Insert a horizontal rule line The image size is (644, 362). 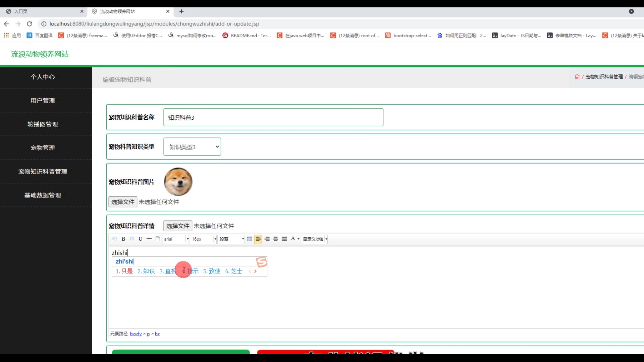click(x=149, y=239)
